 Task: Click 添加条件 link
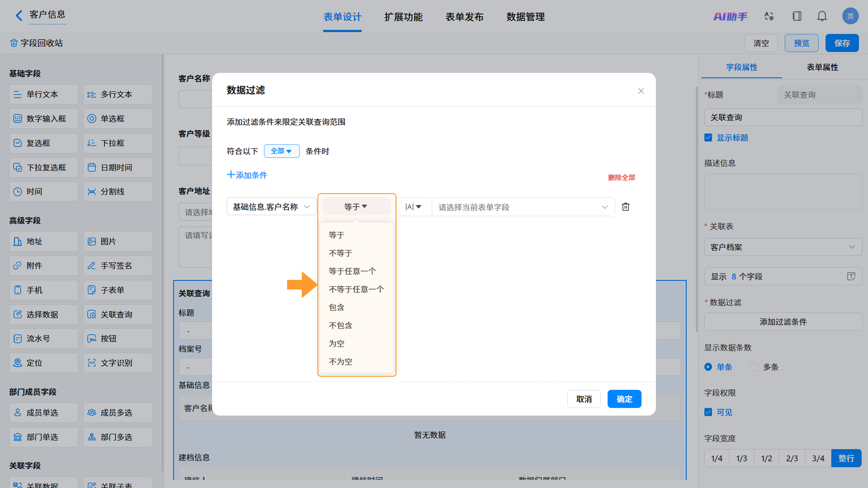point(247,175)
